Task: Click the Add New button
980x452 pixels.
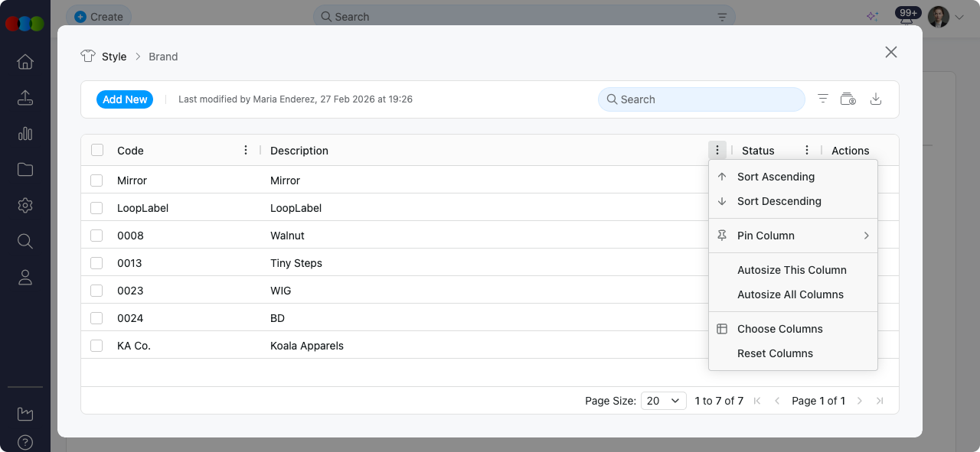Action: 124,99
